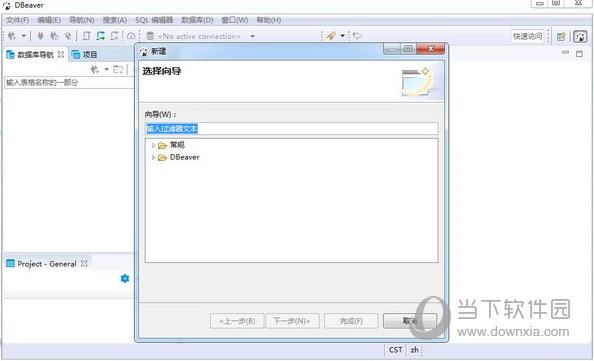Click the <上一步(B) button
Screen dimensions: 594x361
pos(237,321)
